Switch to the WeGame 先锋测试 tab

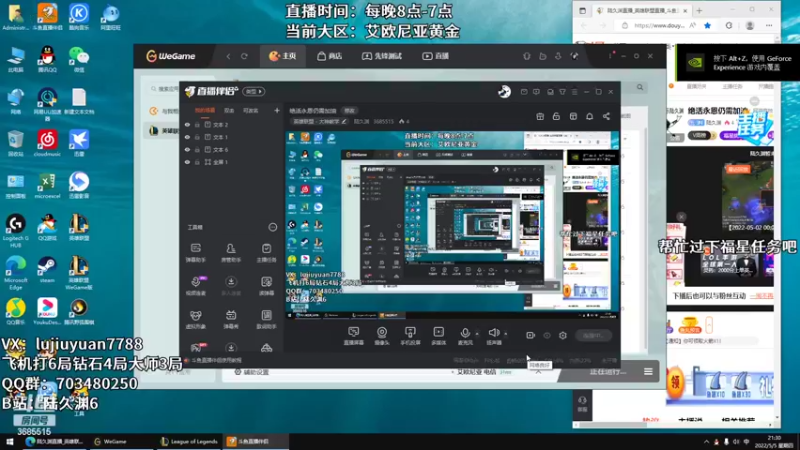pyautogui.click(x=382, y=56)
